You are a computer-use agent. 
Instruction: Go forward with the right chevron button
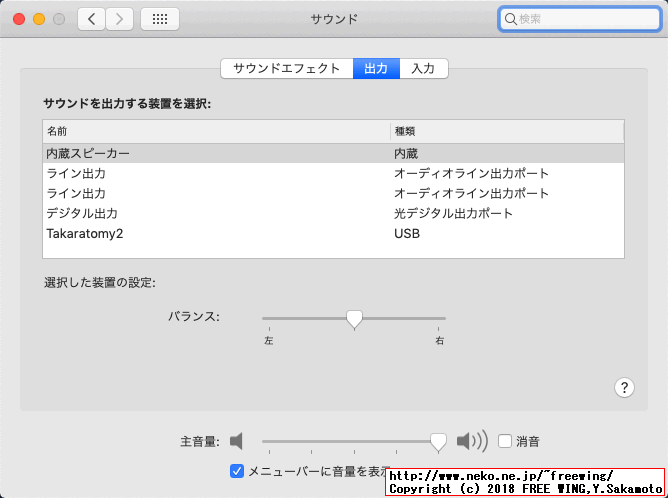119,19
